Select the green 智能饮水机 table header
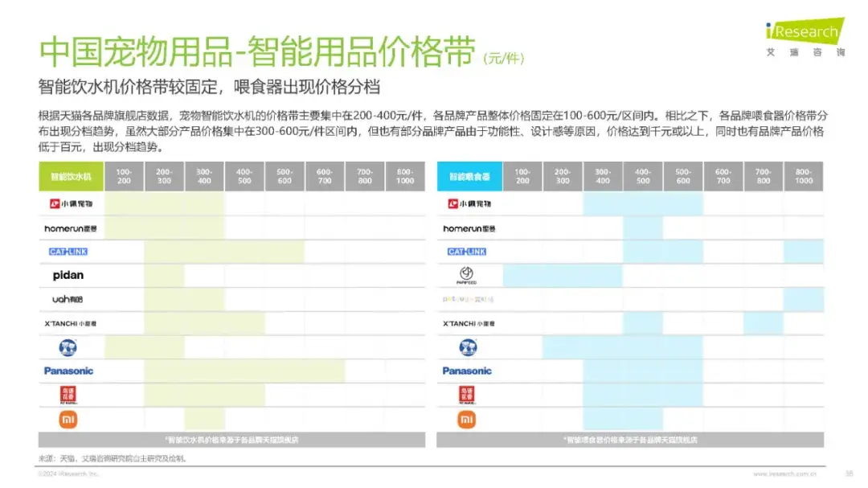This screenshot has height=488, width=868. click(x=72, y=176)
